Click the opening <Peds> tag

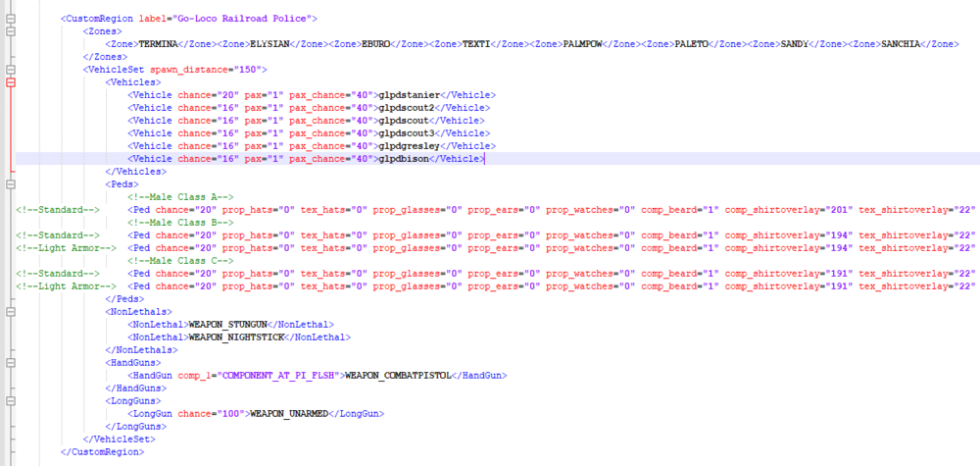pyautogui.click(x=122, y=183)
